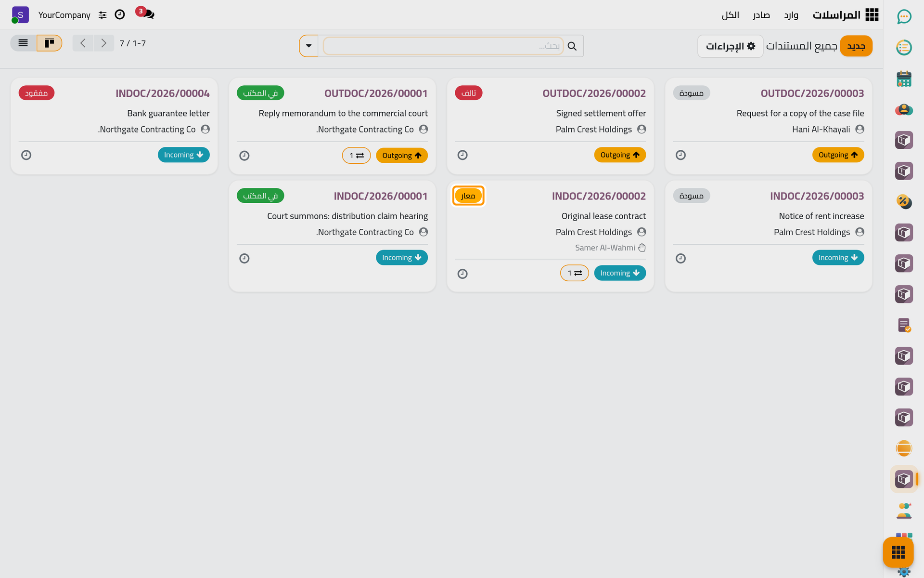Click the search input field
This screenshot has width=924, height=578.
443,46
